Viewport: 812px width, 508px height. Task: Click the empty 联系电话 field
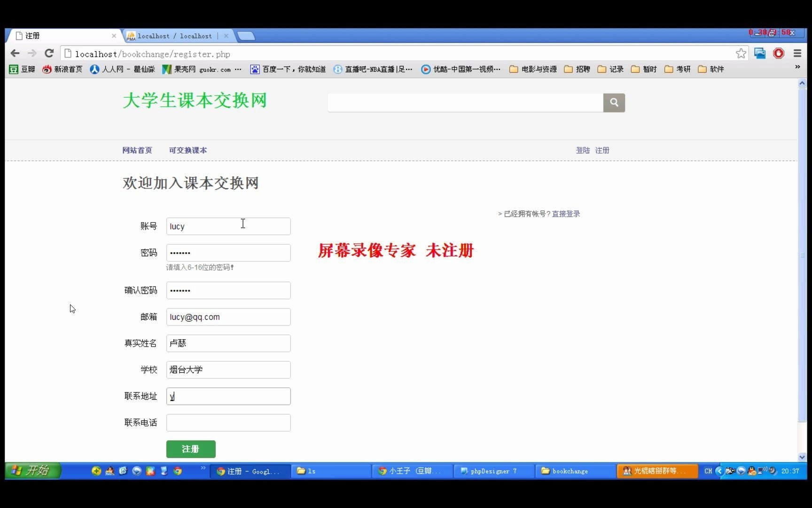tap(228, 423)
